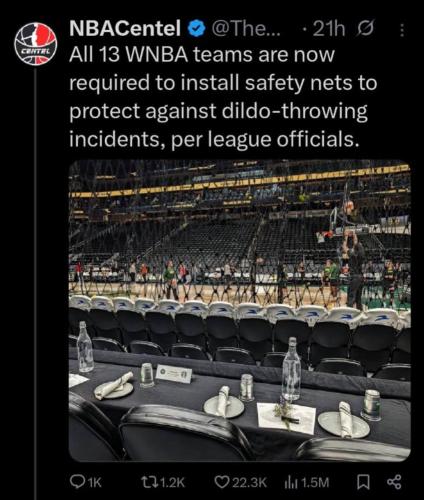Open the NBACentel display name
The width and height of the screenshot is (424, 500).
click(x=126, y=29)
